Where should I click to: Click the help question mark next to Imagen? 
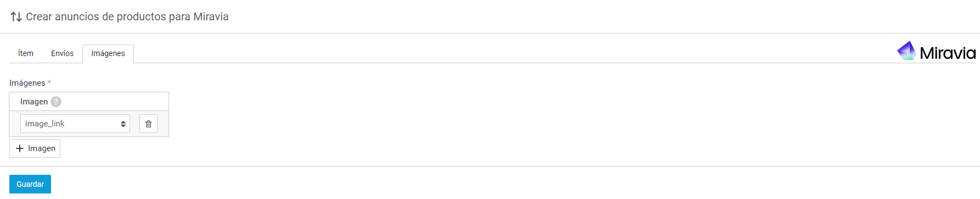pos(56,102)
